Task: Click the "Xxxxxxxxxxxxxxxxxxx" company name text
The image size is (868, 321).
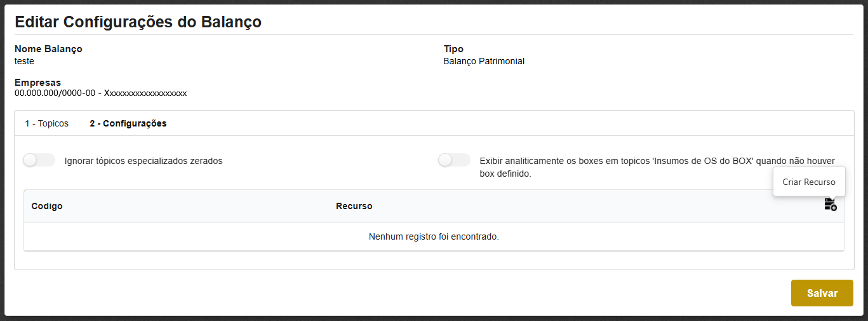Action: 145,93
